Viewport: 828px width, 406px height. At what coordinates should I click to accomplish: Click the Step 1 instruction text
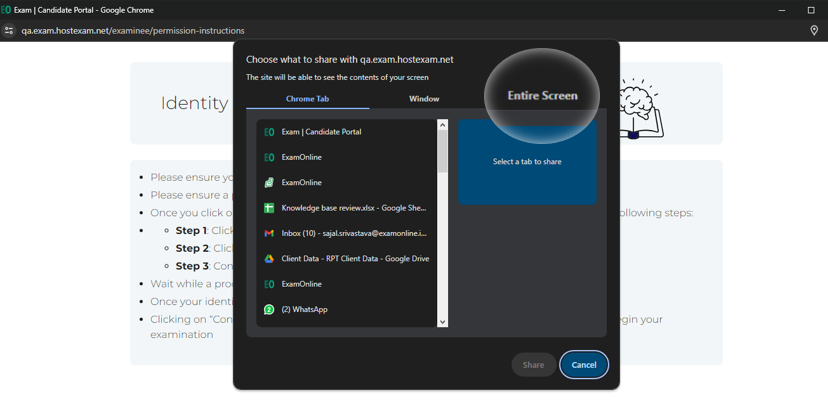pos(202,231)
